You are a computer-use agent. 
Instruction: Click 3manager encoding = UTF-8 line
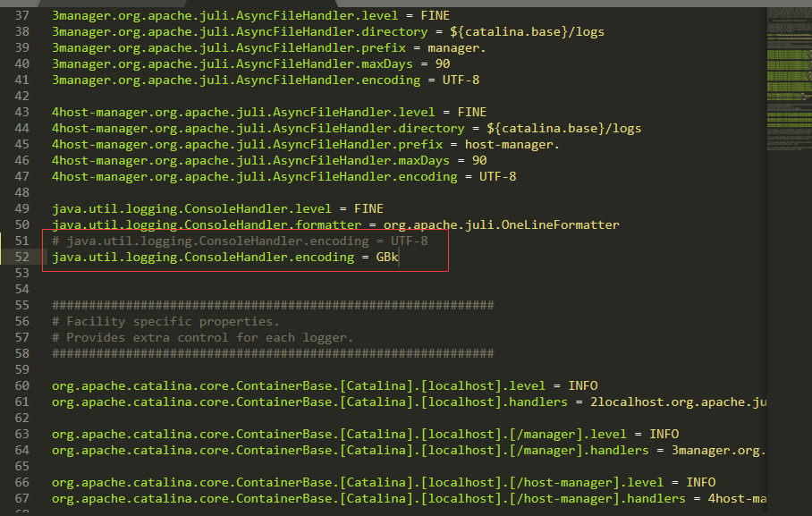pyautogui.click(x=266, y=80)
